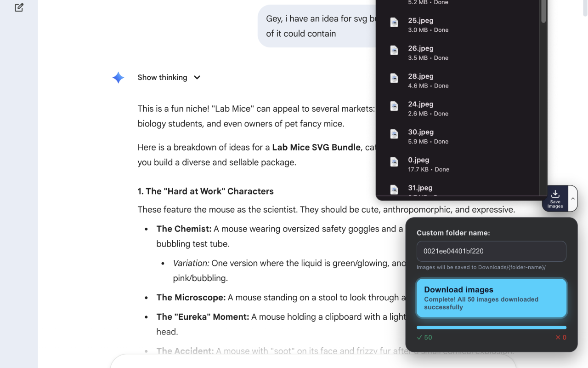The height and width of the screenshot is (368, 588).
Task: Click the Custom folder name input field
Action: (x=492, y=251)
